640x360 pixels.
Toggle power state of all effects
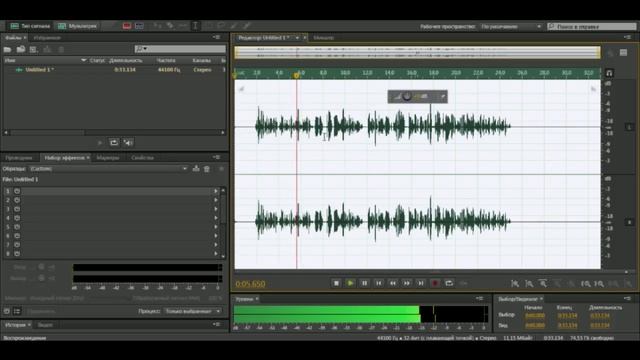click(7, 311)
